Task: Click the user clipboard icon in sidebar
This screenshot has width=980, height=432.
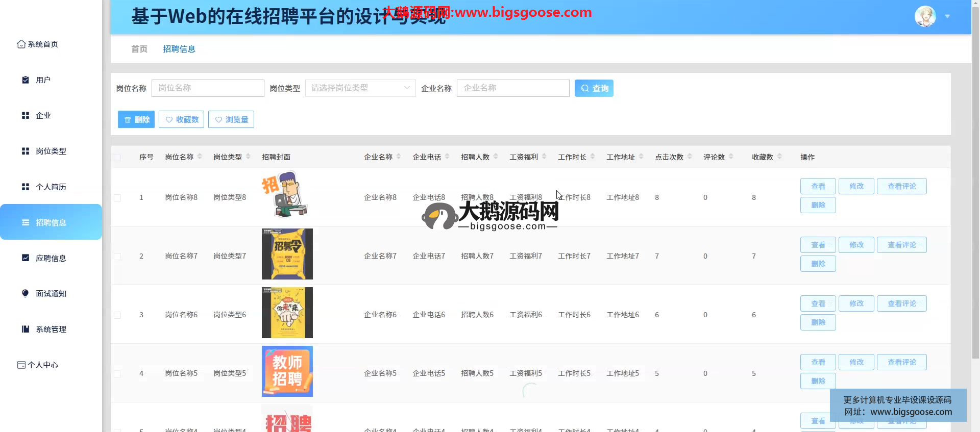Action: [x=26, y=80]
